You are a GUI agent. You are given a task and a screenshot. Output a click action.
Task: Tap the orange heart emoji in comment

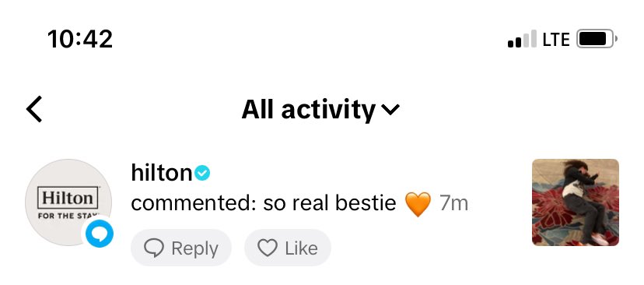(418, 204)
